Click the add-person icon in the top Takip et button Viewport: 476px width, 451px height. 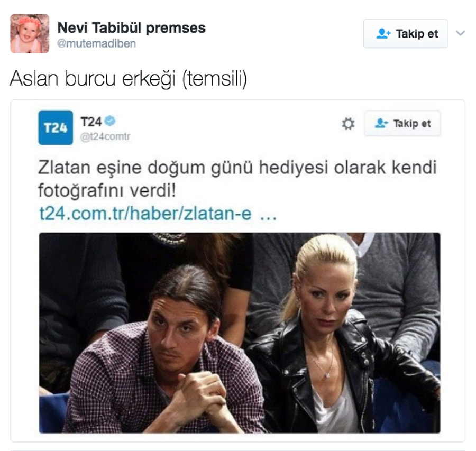[383, 33]
